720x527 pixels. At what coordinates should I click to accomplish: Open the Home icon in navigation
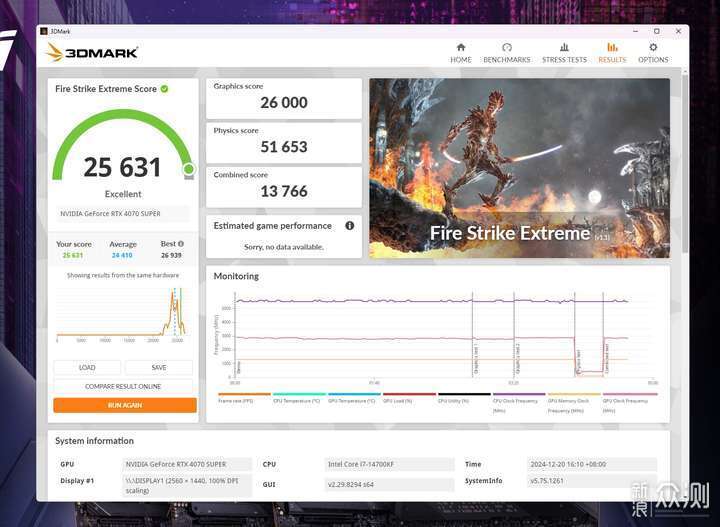(x=461, y=47)
